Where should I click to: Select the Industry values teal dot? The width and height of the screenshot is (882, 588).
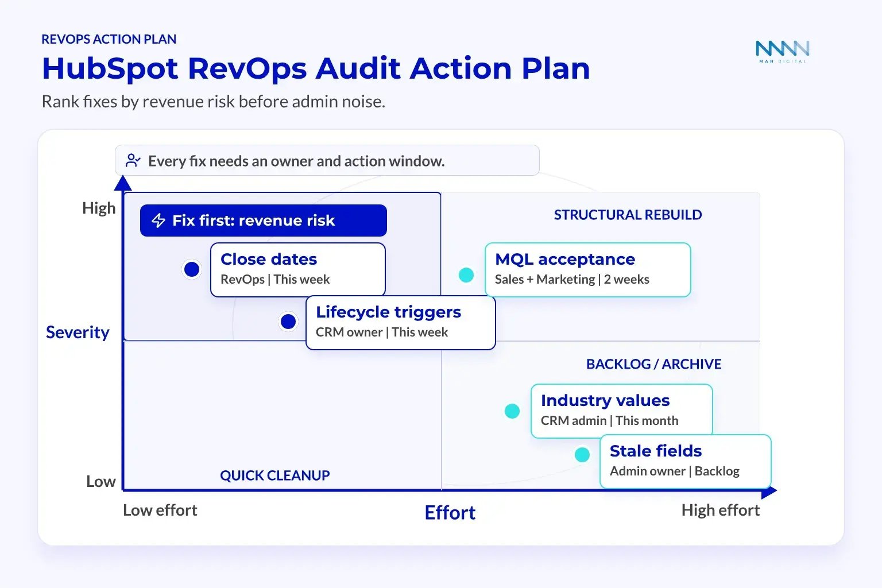[x=512, y=411]
